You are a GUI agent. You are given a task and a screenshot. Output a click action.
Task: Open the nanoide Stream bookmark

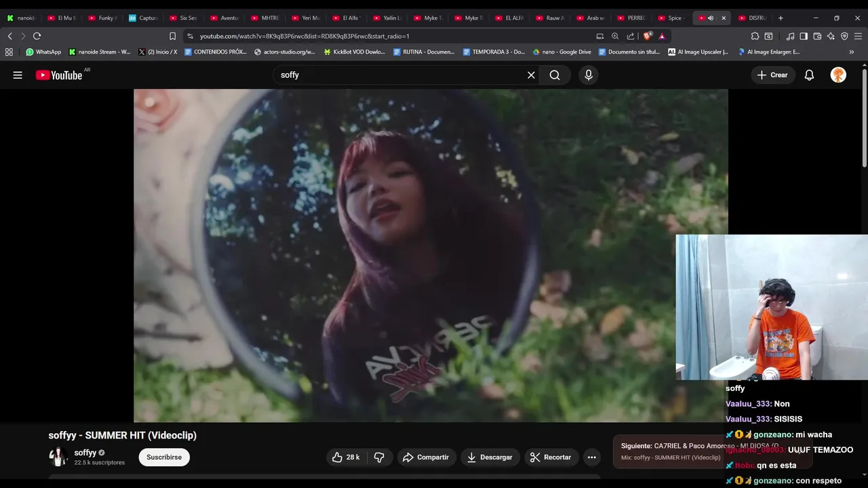100,52
